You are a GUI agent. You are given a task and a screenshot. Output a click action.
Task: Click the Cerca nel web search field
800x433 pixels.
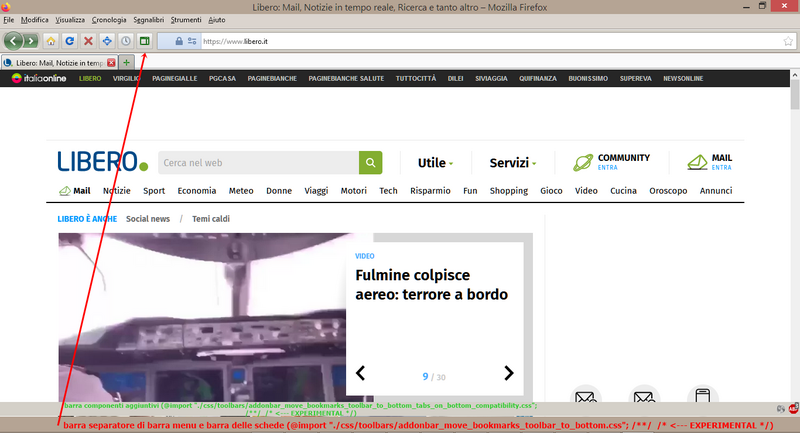click(x=259, y=163)
